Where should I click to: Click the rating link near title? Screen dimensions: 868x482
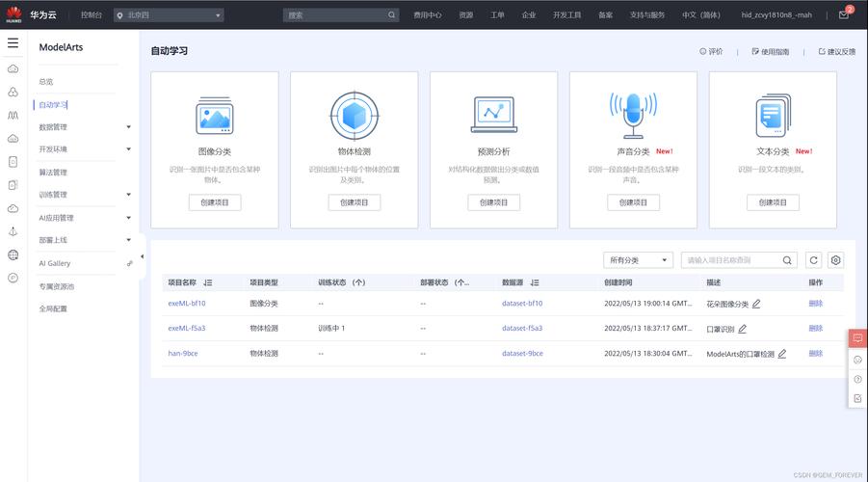711,51
